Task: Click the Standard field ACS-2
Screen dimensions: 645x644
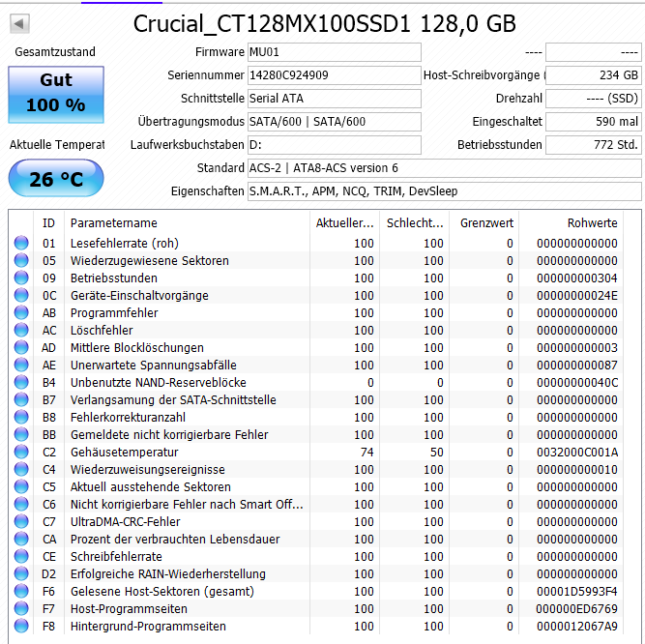Action: click(x=444, y=168)
